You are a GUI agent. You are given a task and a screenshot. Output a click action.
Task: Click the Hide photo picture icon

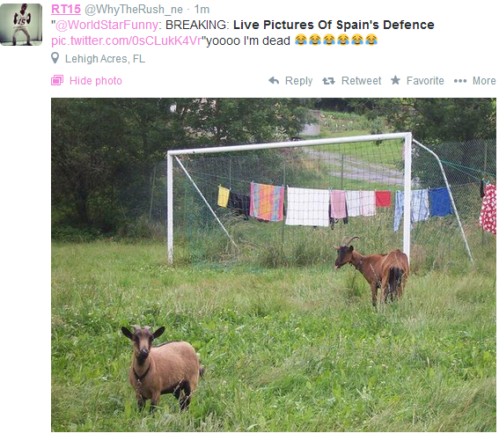pos(57,80)
